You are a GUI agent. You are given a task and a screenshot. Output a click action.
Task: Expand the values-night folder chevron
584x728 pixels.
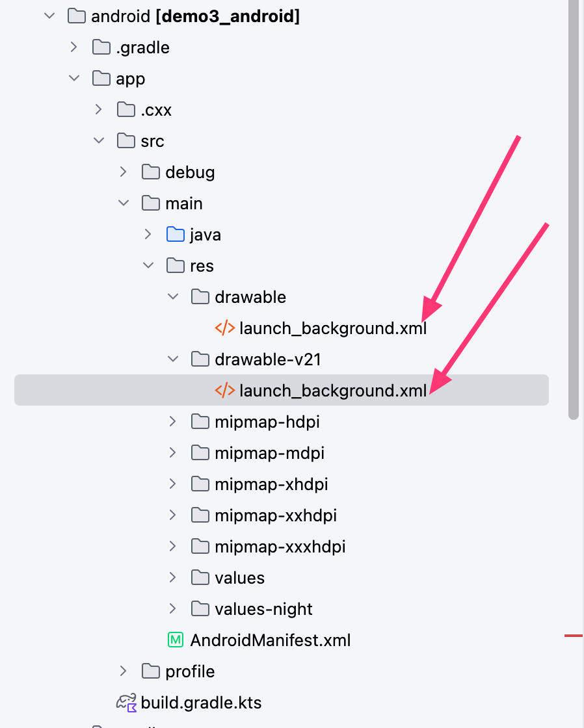pos(173,608)
